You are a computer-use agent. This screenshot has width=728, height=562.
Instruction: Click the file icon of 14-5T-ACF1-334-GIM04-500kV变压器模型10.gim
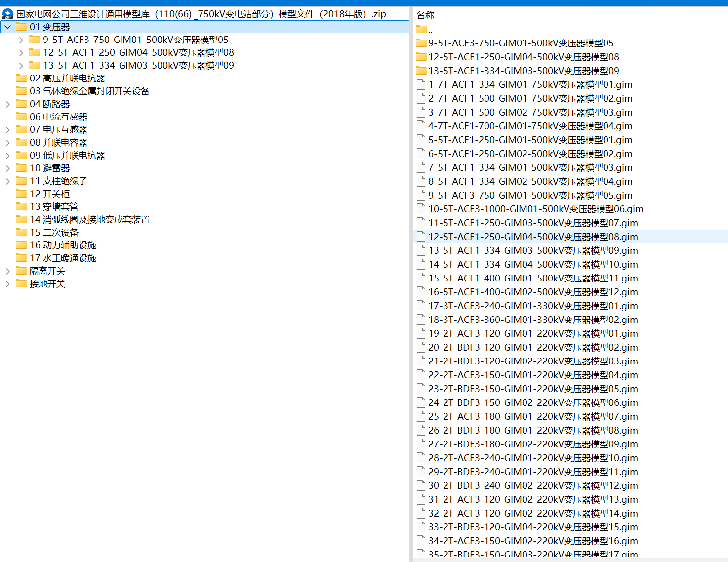(x=421, y=264)
